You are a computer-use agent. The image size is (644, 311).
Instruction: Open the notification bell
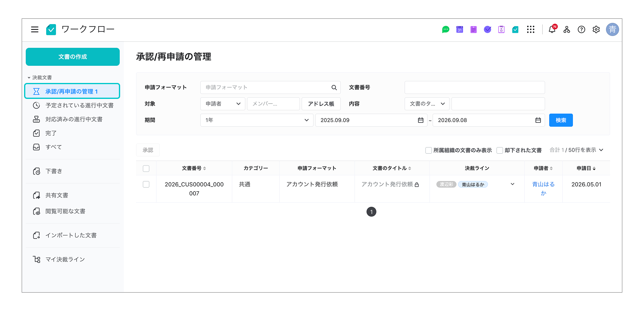pos(552,29)
